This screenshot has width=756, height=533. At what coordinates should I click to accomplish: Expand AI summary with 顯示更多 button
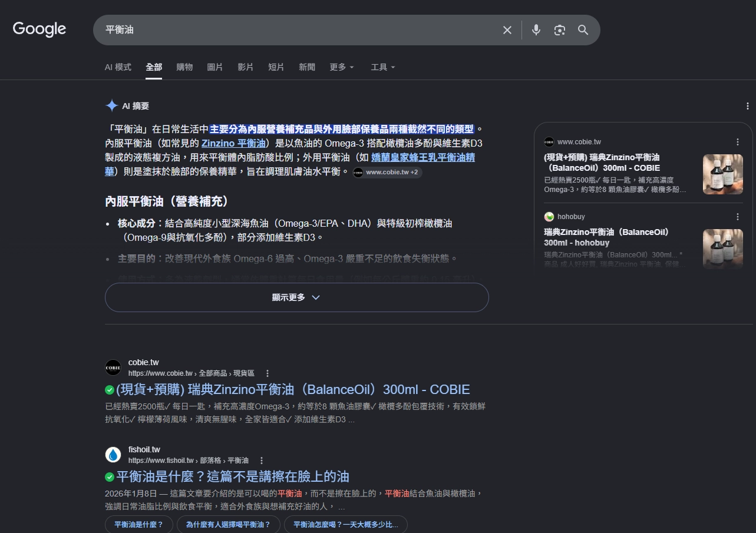pos(296,297)
